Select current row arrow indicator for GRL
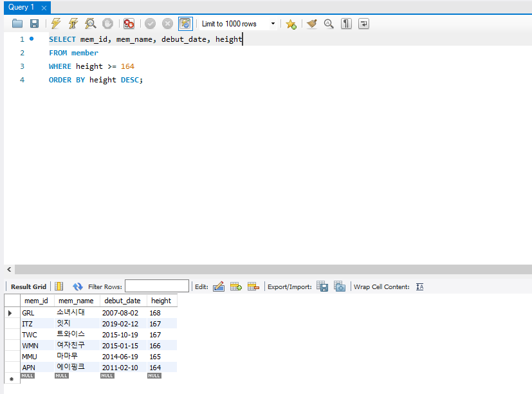 (10, 313)
